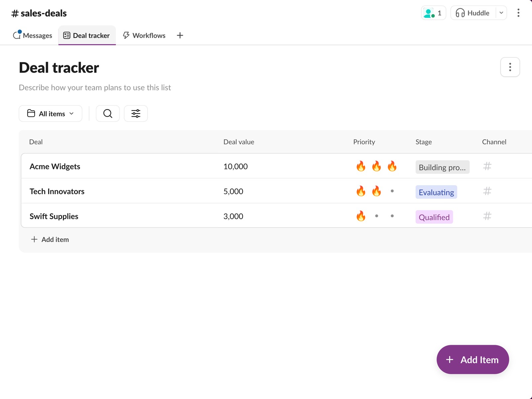
Task: Set Tech Innovators priority to third dot
Action: [x=392, y=191]
